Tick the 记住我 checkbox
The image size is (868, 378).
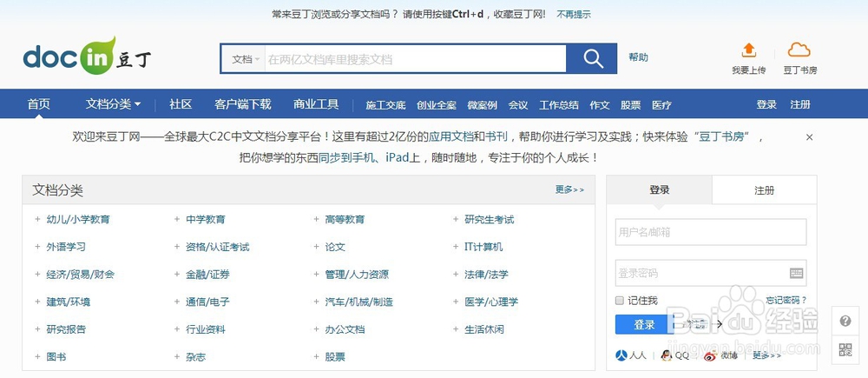coord(620,301)
